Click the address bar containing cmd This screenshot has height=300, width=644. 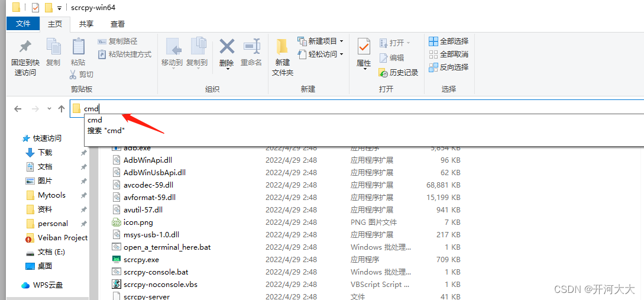[357, 108]
